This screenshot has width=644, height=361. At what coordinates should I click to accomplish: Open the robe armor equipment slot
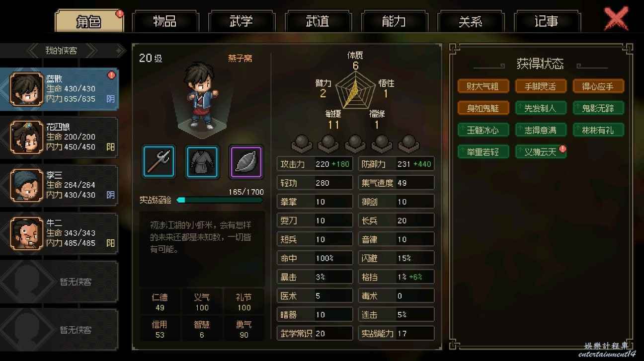click(202, 162)
